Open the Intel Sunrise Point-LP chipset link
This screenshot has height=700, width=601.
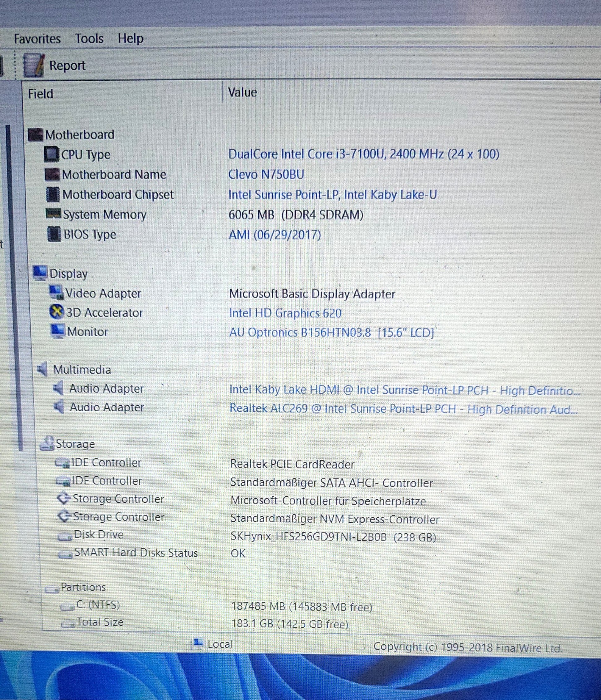click(x=333, y=195)
